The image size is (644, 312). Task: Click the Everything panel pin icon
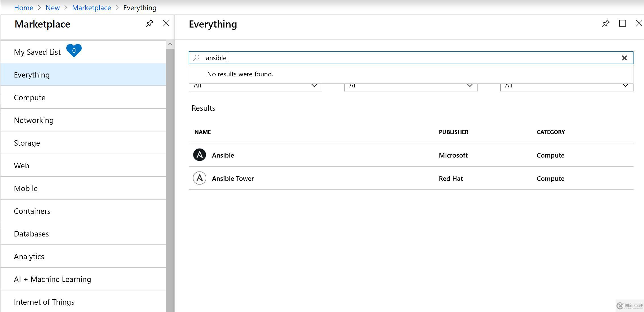pos(606,24)
